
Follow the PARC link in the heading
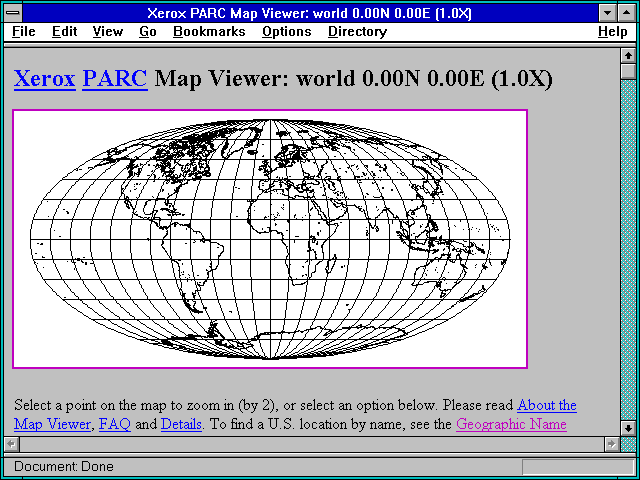point(115,78)
